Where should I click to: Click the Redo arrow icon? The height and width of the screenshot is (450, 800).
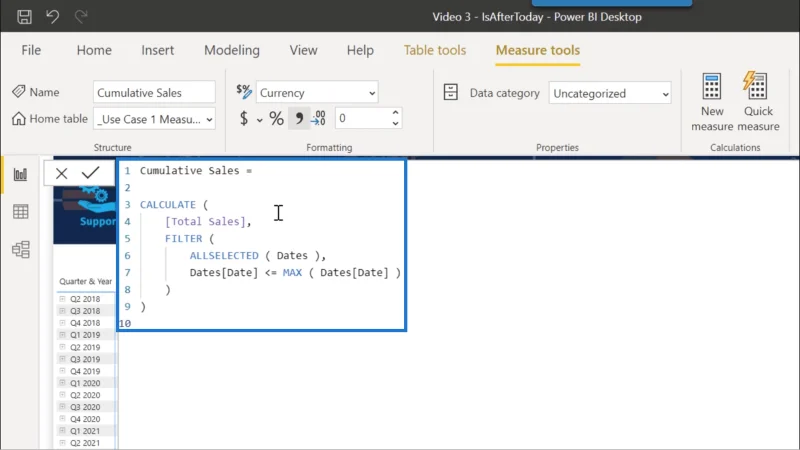coord(81,17)
